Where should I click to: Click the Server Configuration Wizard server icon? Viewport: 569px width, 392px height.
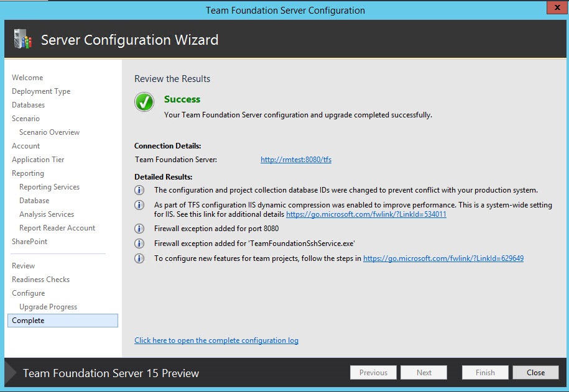click(23, 39)
